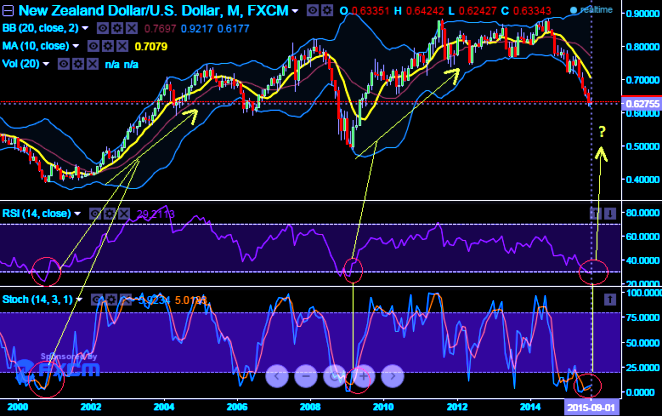Open Bollinger Bands settings gear icon
662x417 pixels.
click(117, 28)
